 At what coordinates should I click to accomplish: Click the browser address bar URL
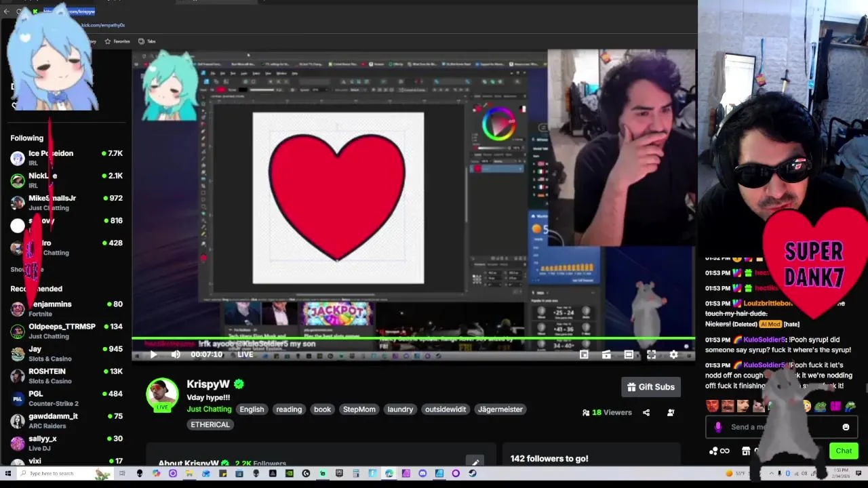click(x=69, y=12)
